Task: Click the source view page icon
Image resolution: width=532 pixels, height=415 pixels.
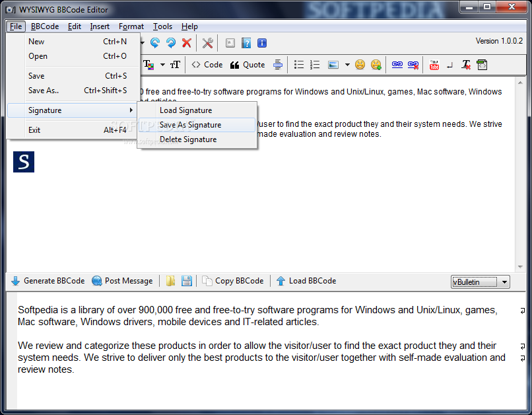Action: click(x=482, y=65)
